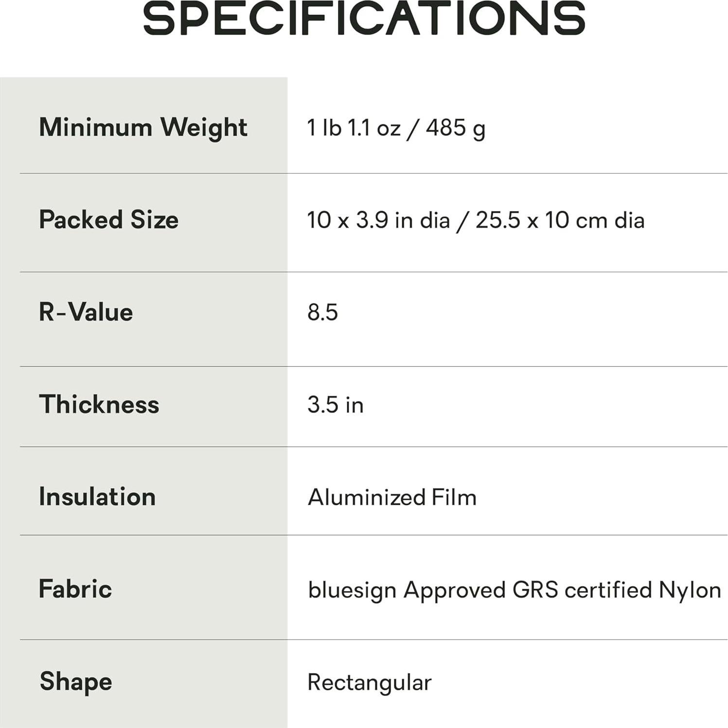Click the "10 x 3.9 in dia" measurement
Viewport: 728px width, 728px height.
pyautogui.click(x=378, y=220)
